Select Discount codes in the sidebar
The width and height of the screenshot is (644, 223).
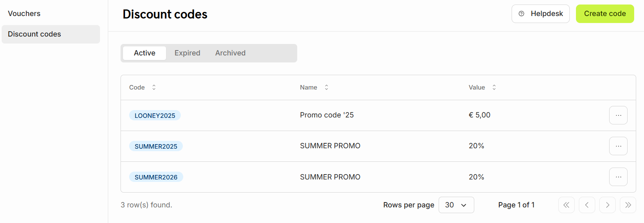[x=51, y=34]
